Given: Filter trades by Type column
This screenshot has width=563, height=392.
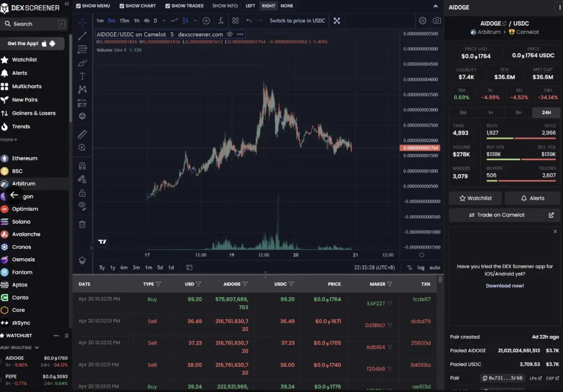Looking at the screenshot, I should tap(158, 284).
